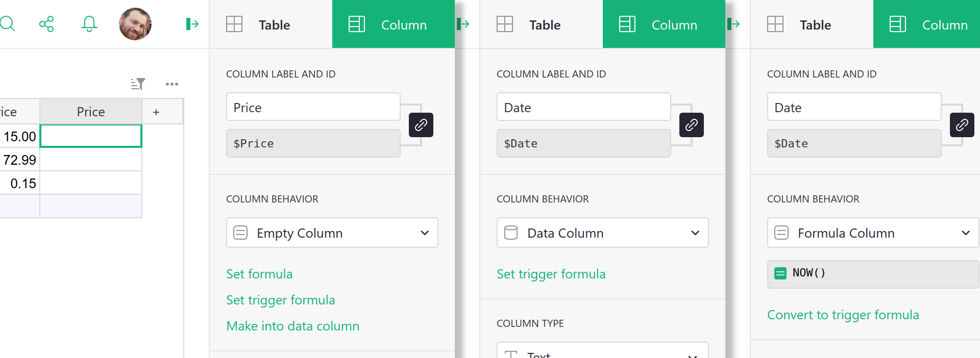The height and width of the screenshot is (358, 980).
Task: Open sort and filter icon
Action: [138, 84]
